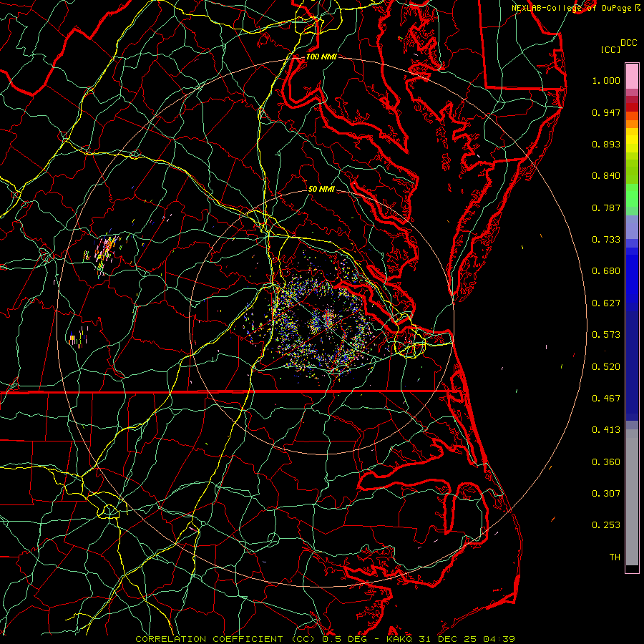644x644 pixels.
Task: Click the TH label at the scale bottom
Action: point(615,557)
